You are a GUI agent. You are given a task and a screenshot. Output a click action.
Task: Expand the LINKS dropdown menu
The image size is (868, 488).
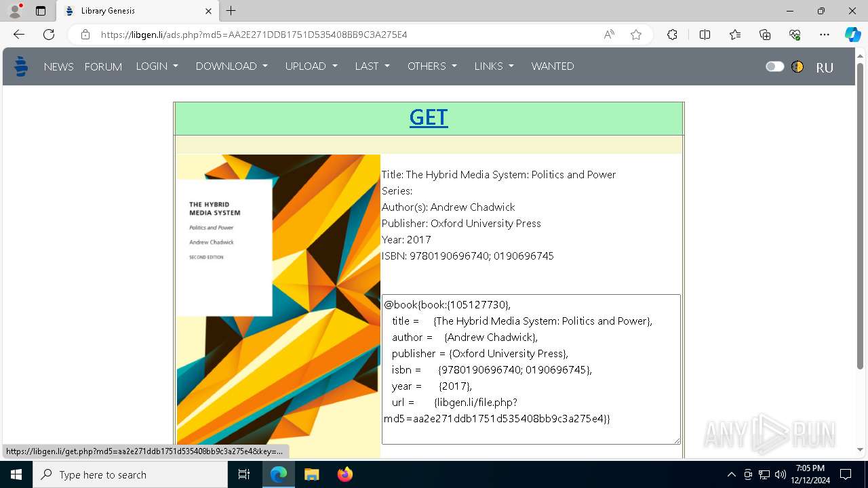coord(494,66)
